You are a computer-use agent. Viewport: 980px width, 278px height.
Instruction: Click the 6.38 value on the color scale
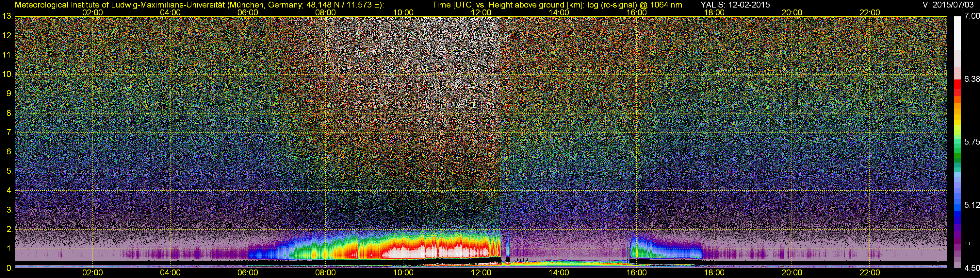972,79
